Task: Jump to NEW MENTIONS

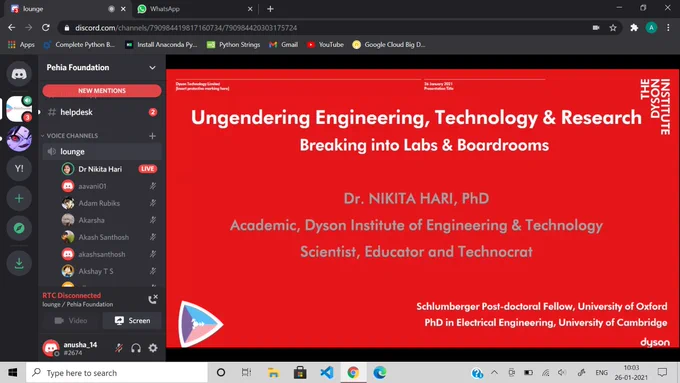Action: (102, 91)
